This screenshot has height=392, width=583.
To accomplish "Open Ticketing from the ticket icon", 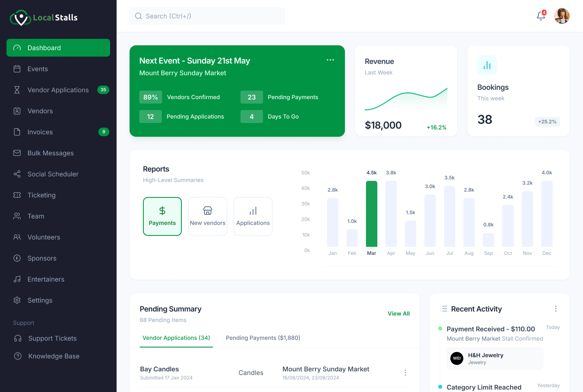I will pyautogui.click(x=17, y=195).
